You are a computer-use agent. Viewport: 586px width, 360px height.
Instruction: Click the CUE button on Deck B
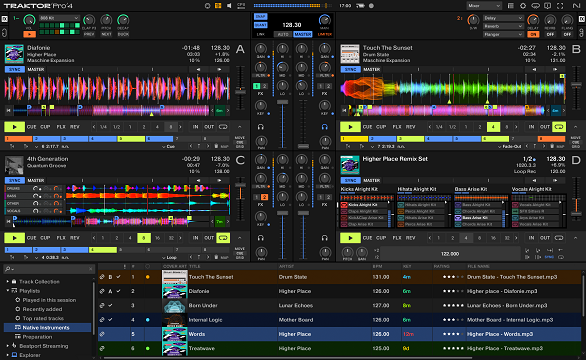(x=367, y=127)
